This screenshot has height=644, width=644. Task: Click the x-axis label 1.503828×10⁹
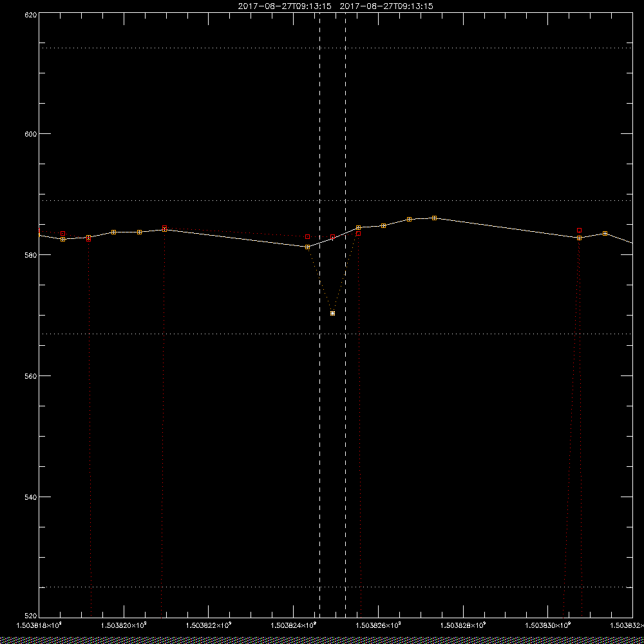(463, 625)
